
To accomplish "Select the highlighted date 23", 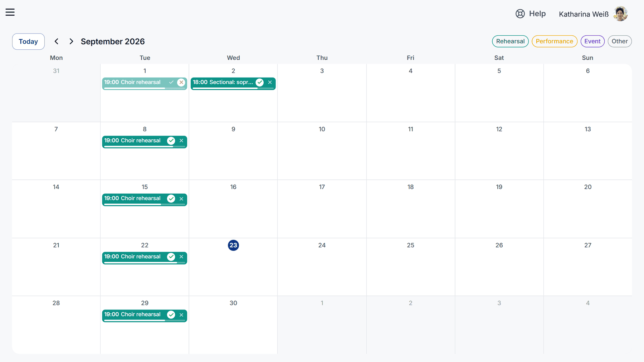I will click(233, 245).
